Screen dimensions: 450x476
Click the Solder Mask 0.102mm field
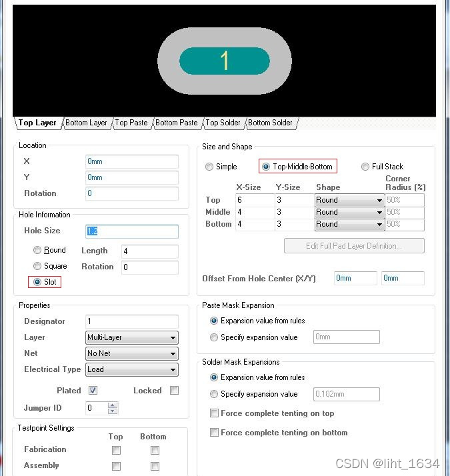click(347, 394)
